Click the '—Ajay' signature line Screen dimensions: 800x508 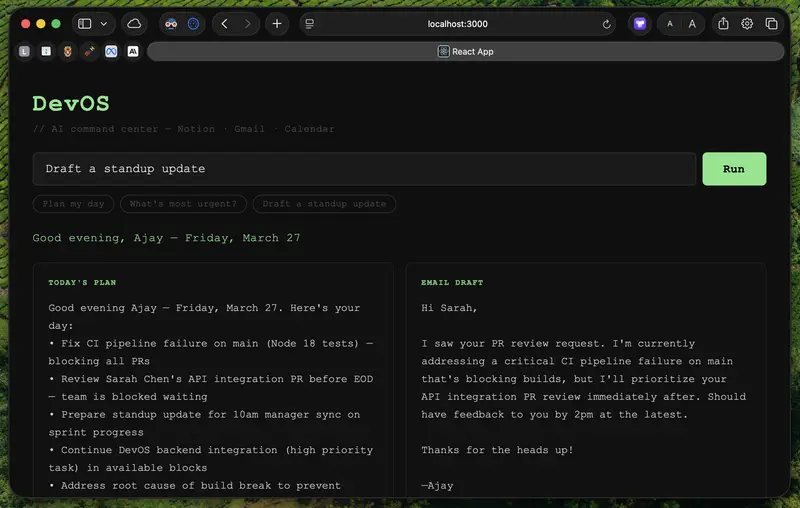[x=437, y=486]
